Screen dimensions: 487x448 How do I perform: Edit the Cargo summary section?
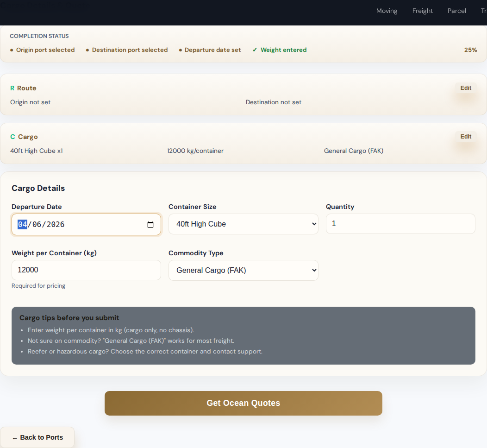(x=466, y=137)
